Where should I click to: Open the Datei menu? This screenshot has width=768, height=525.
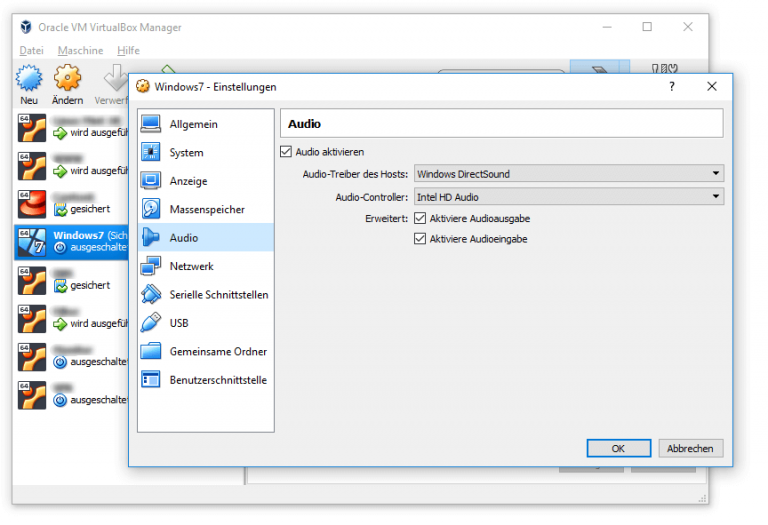point(31,50)
